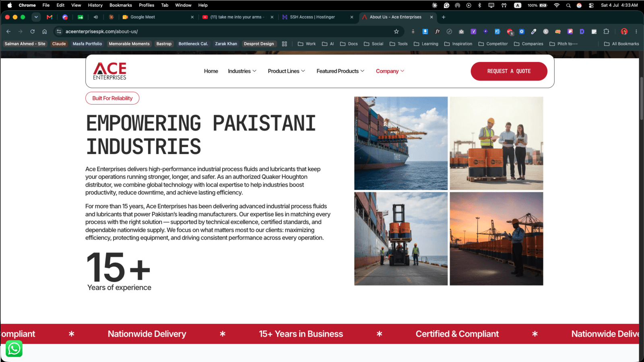Open Chrome three-dot menu
Viewport: 644px width, 362px height.
tap(636, 31)
